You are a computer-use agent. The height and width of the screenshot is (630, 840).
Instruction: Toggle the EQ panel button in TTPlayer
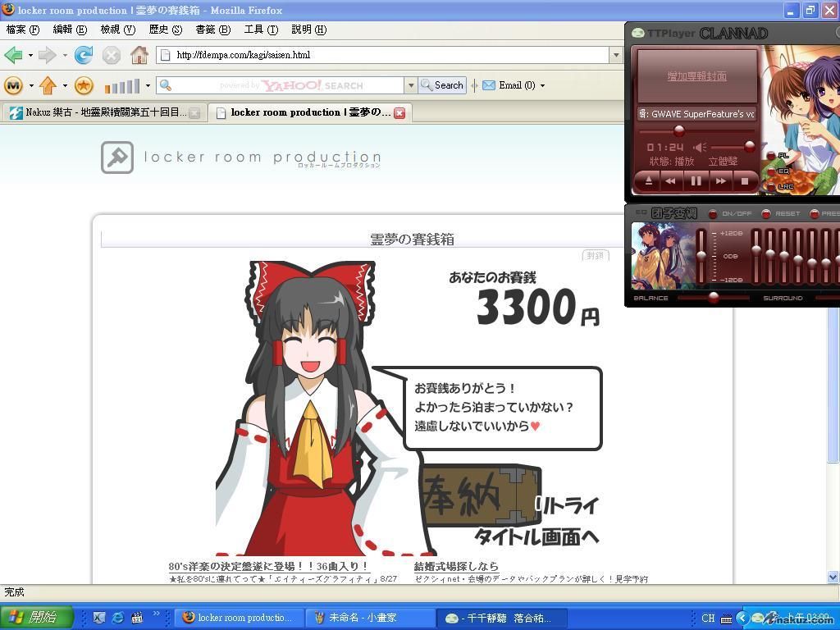tap(771, 171)
